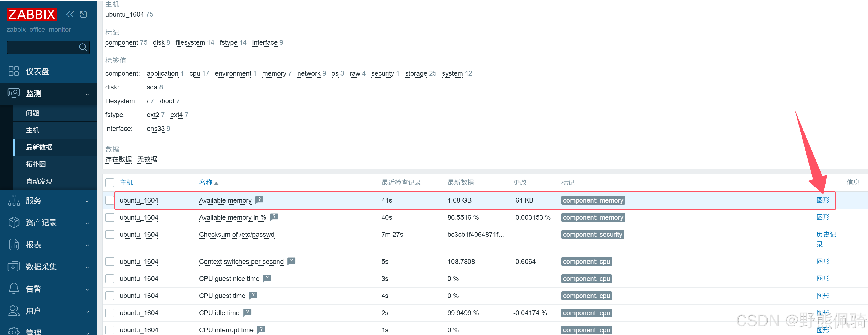Check the Available memory row checkbox
Screen dimensions: 868x335
coord(110,200)
